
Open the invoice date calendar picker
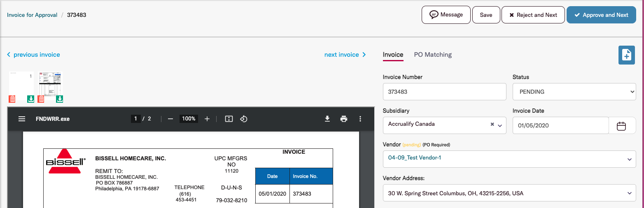[621, 126]
